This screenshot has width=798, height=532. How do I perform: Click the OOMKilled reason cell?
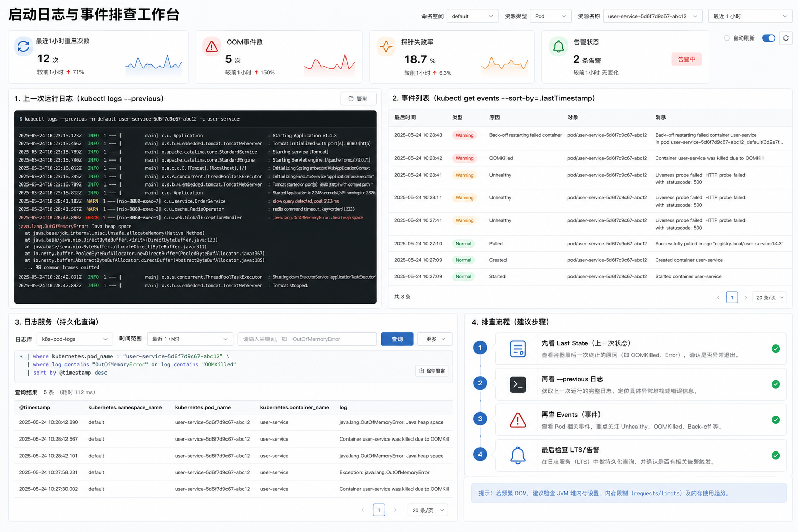[x=501, y=158]
